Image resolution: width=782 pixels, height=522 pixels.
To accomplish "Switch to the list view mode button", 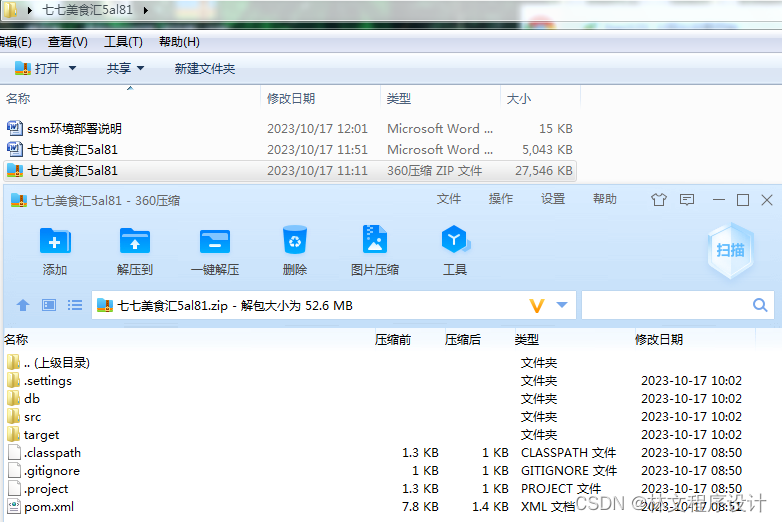I will click(75, 305).
